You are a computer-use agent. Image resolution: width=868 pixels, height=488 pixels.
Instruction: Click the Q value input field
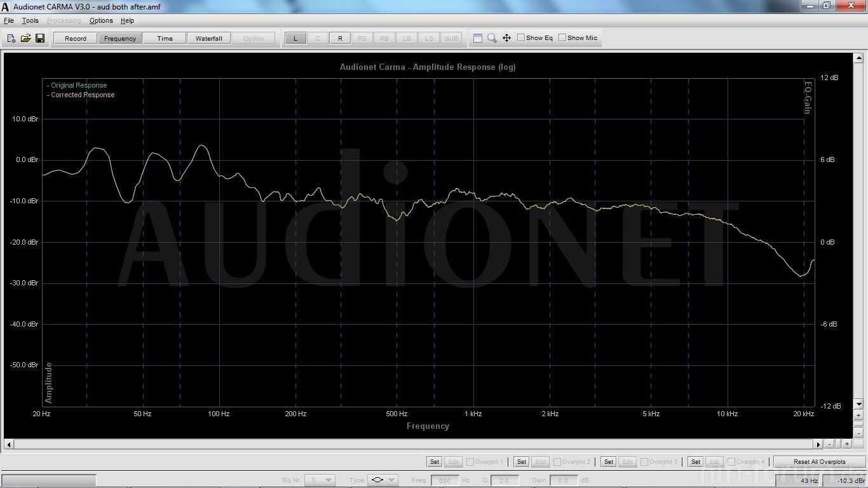click(x=505, y=480)
